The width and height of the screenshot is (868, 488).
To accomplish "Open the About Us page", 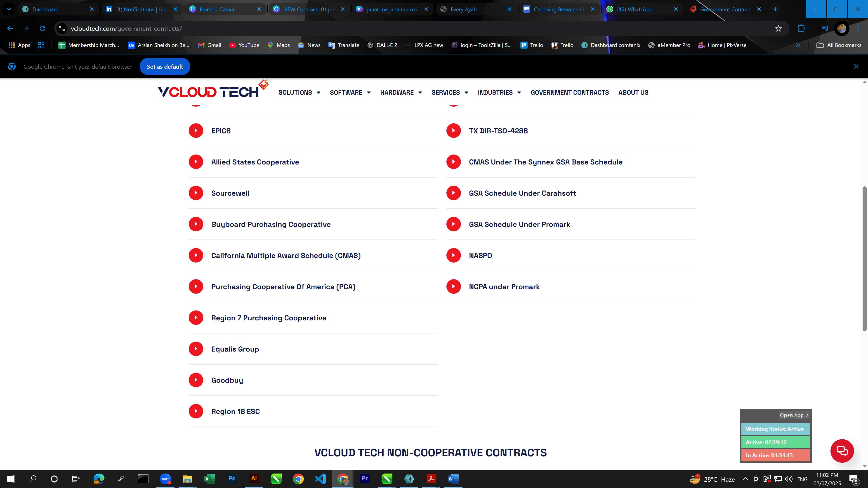I will point(633,92).
